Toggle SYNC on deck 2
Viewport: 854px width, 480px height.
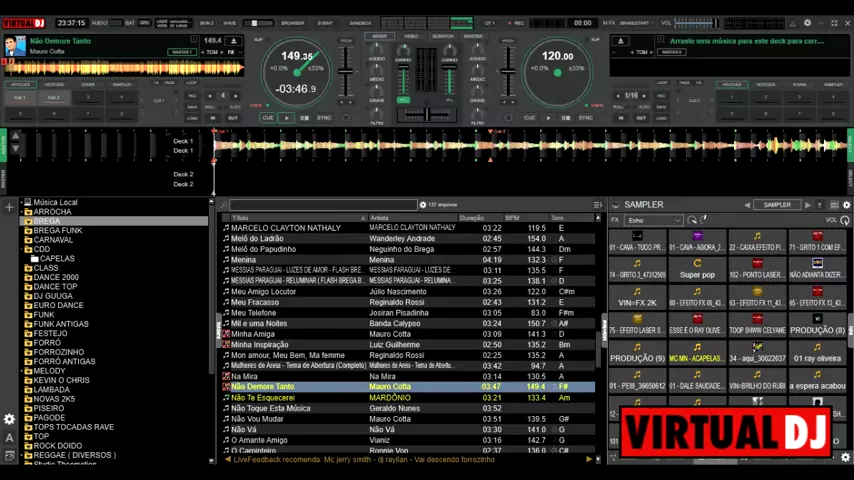[x=585, y=118]
